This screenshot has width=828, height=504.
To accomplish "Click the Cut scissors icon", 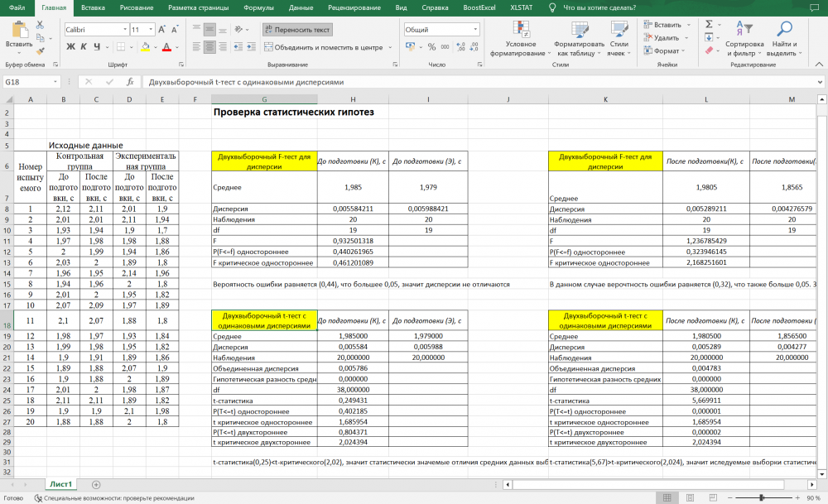I will (40, 25).
